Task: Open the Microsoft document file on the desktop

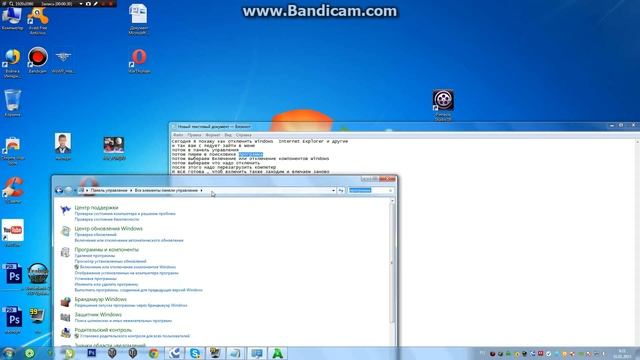Action: coord(138,20)
